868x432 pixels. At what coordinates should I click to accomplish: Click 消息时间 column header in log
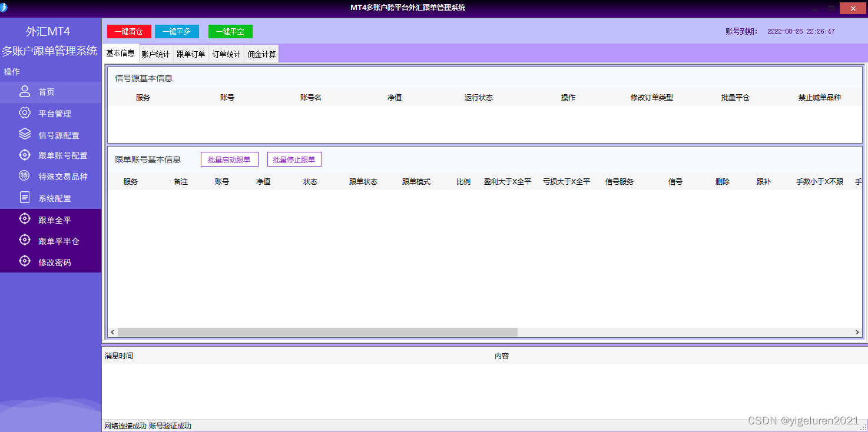coord(119,356)
